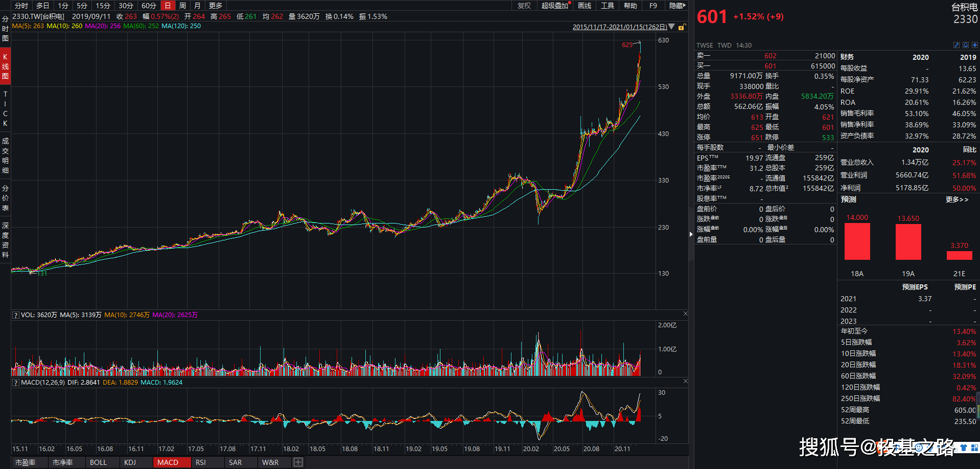
Task: Collapse the right panel with the 隐藏 arrow
Action: [678, 6]
